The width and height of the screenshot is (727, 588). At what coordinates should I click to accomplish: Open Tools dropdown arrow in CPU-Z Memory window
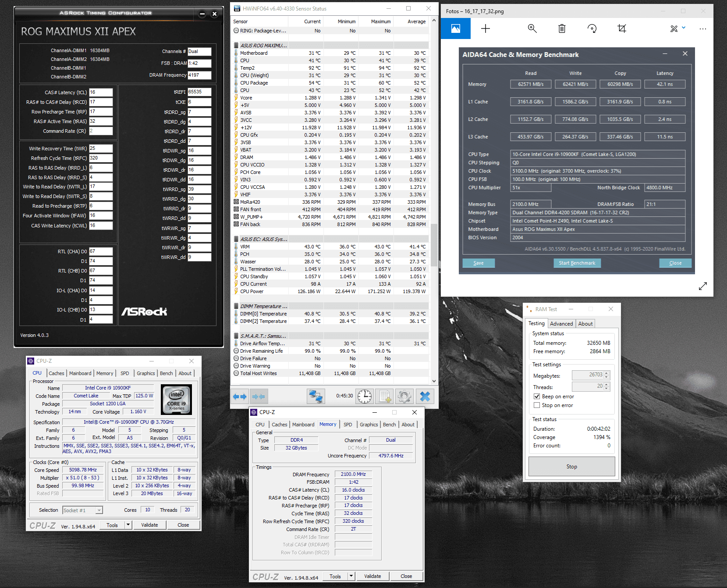351,576
